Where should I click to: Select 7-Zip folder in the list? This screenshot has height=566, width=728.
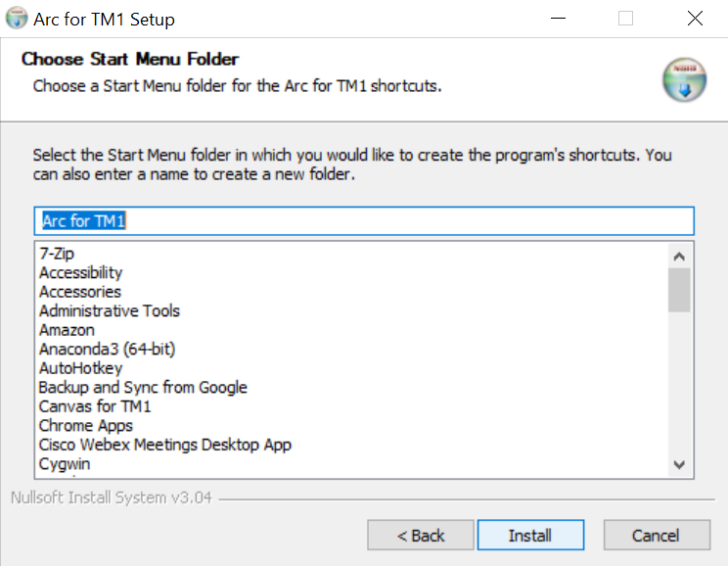point(57,254)
